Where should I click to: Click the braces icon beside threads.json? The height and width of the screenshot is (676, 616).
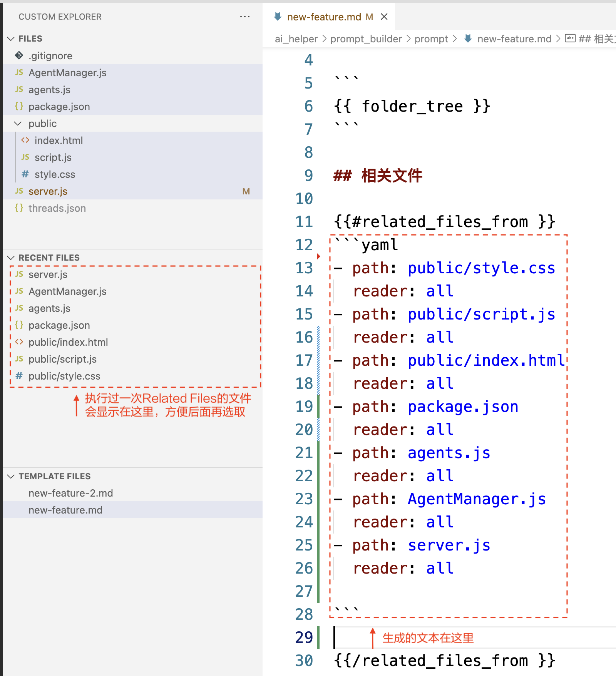pyautogui.click(x=19, y=208)
